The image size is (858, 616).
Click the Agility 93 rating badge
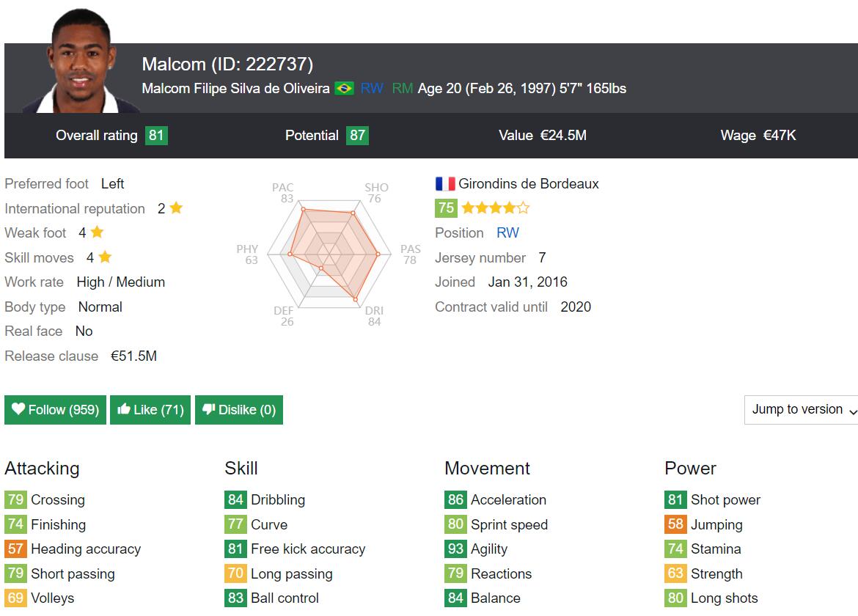(x=455, y=549)
